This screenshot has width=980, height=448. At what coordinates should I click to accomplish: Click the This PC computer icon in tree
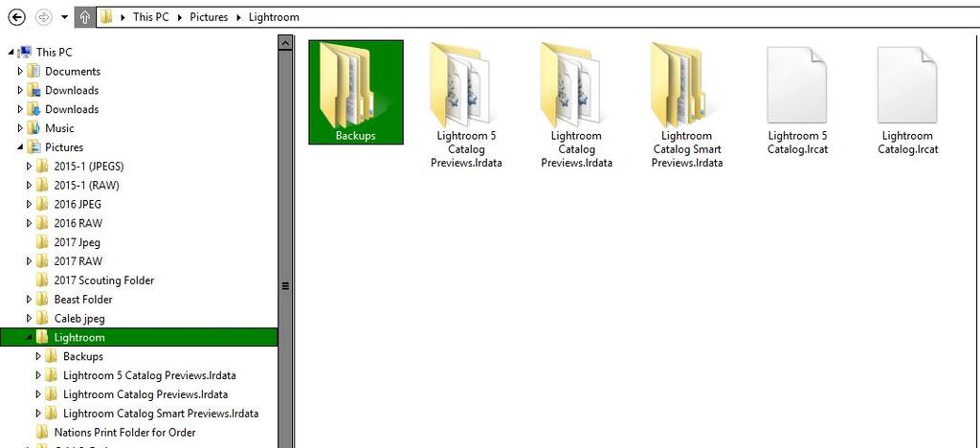click(x=26, y=52)
